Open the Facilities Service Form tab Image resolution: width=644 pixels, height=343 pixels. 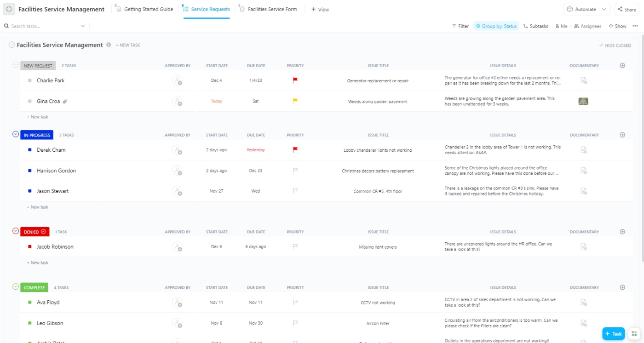coord(272,9)
